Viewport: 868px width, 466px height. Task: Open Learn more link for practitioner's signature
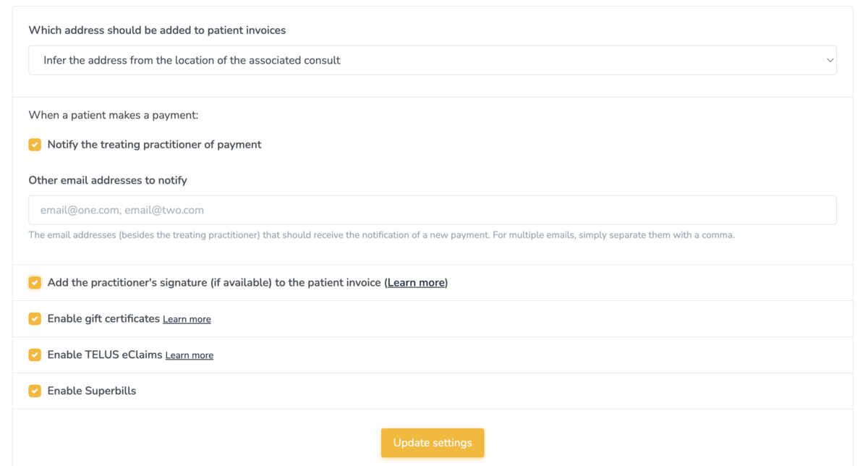(x=416, y=283)
